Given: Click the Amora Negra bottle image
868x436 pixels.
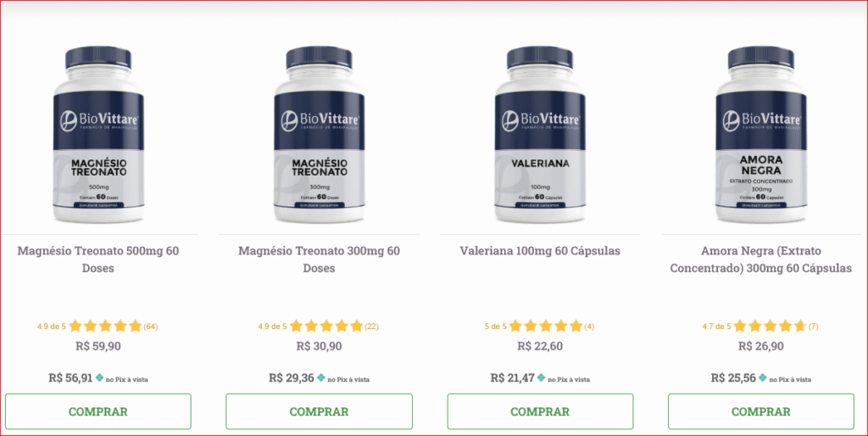Looking at the screenshot, I should point(761,135).
